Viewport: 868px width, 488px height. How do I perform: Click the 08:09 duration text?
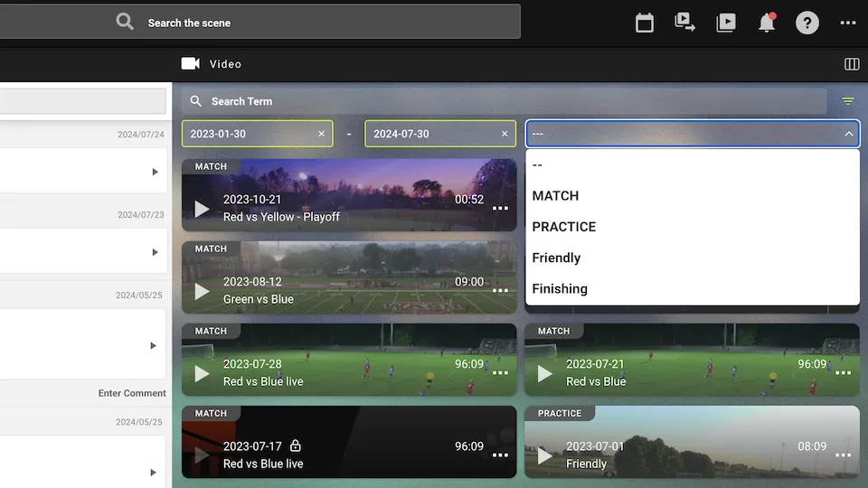(x=812, y=446)
